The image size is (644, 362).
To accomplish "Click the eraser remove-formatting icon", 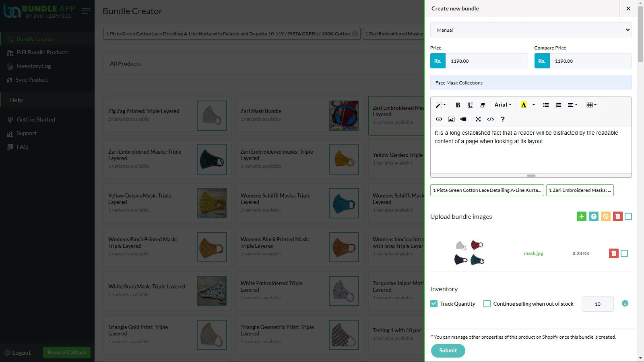I will point(483,105).
